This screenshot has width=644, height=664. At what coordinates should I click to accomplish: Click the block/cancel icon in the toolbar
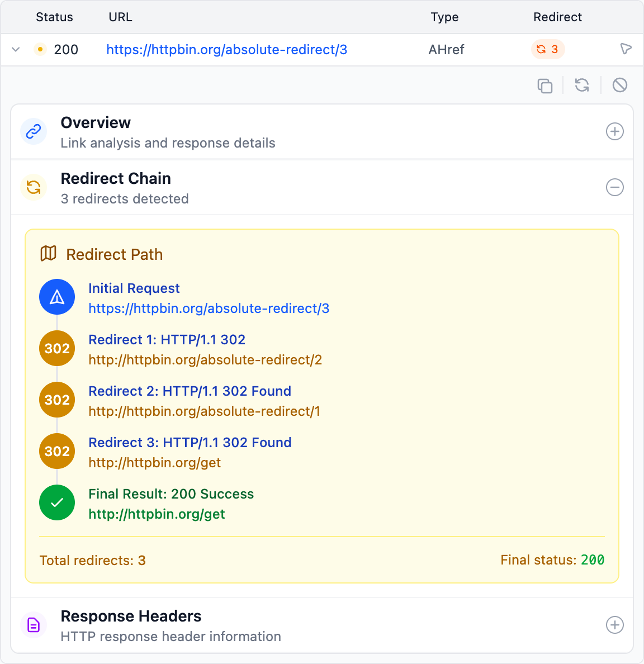click(619, 86)
